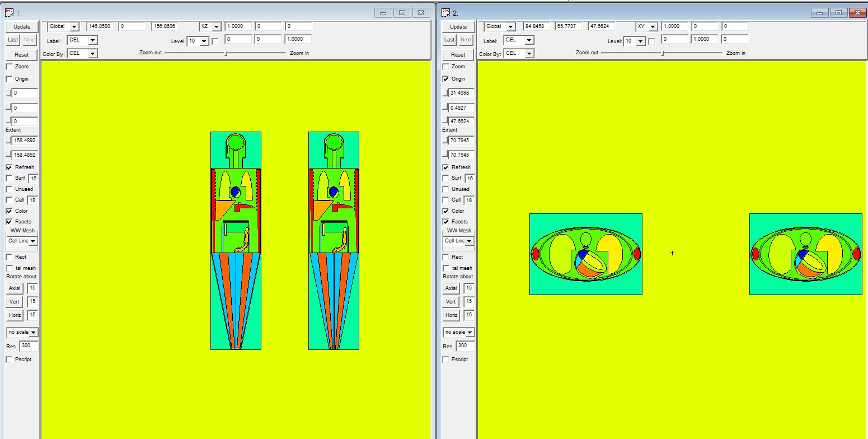Image resolution: width=868 pixels, height=439 pixels.
Task: Go to Last plot in window 1
Action: (13, 40)
